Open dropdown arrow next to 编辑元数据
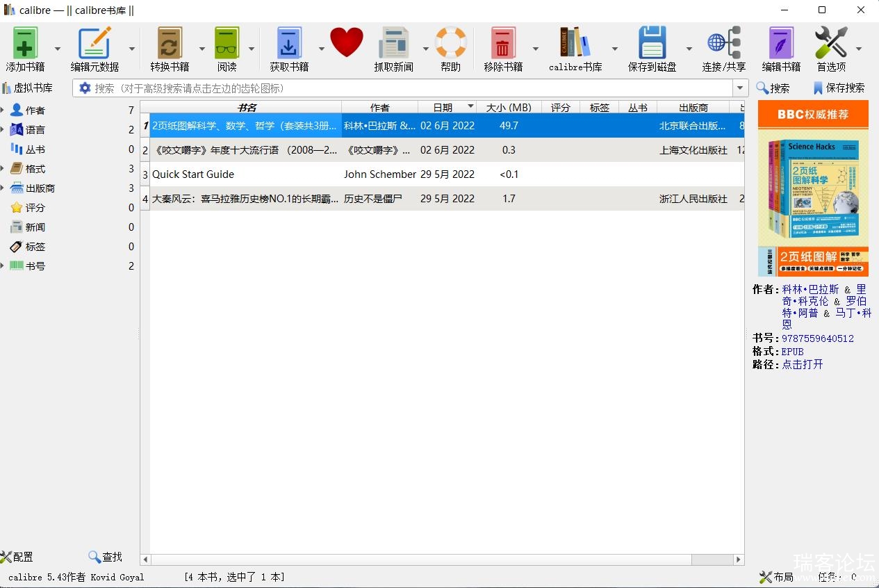Image resolution: width=879 pixels, height=588 pixels. tap(131, 49)
